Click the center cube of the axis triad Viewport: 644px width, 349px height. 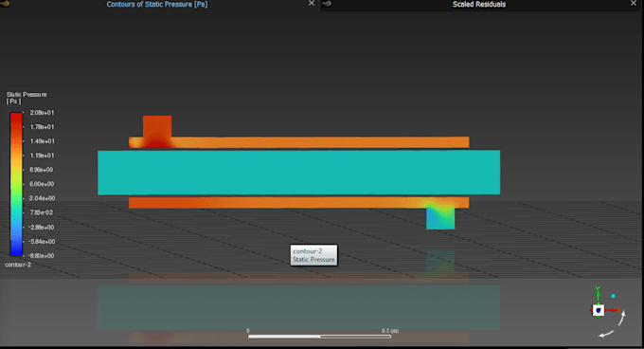(599, 310)
